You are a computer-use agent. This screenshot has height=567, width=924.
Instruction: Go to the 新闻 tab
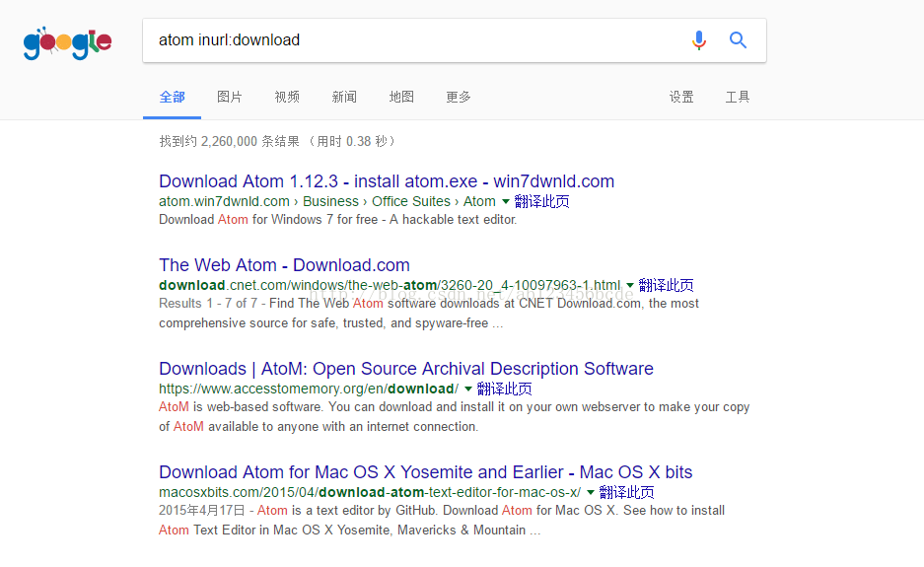(344, 97)
